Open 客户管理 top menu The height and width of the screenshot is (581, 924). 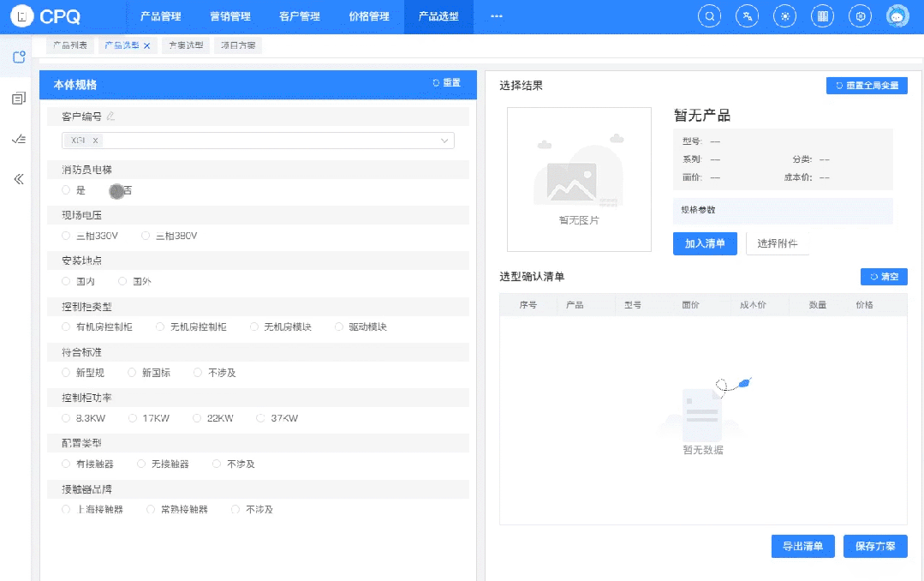point(300,16)
